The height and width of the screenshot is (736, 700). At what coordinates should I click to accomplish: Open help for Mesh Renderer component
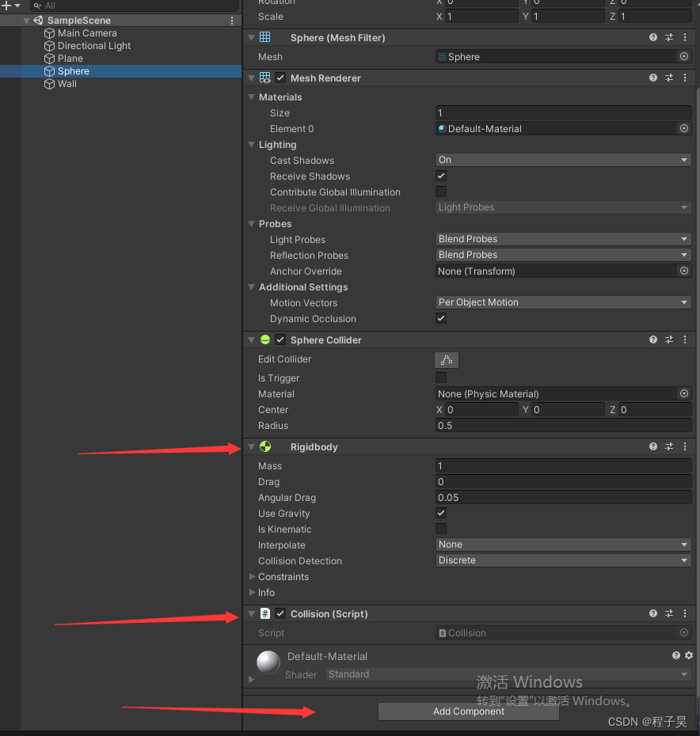point(653,78)
